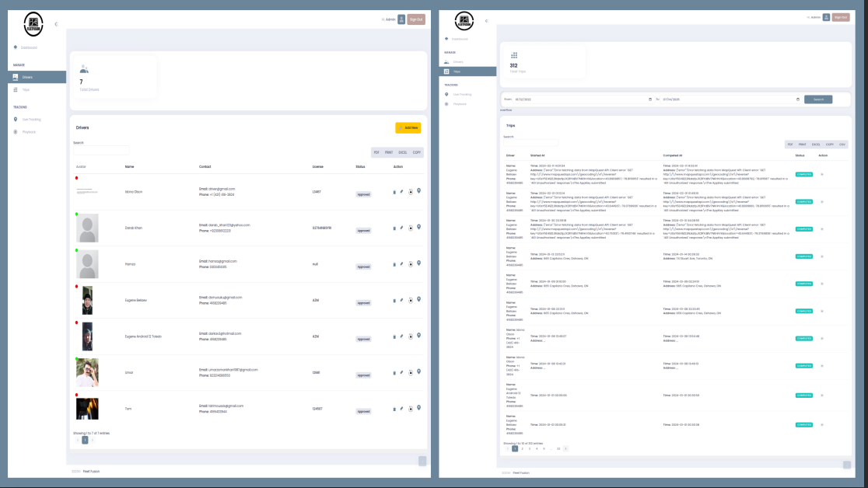The image size is (868, 488).
Task: Open Live Tracking from Drivers page sidebar
Action: point(31,119)
